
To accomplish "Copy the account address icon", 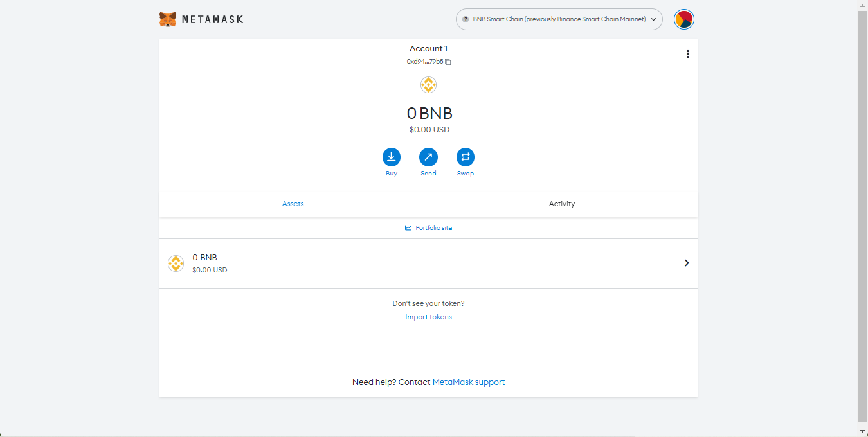I will click(448, 62).
